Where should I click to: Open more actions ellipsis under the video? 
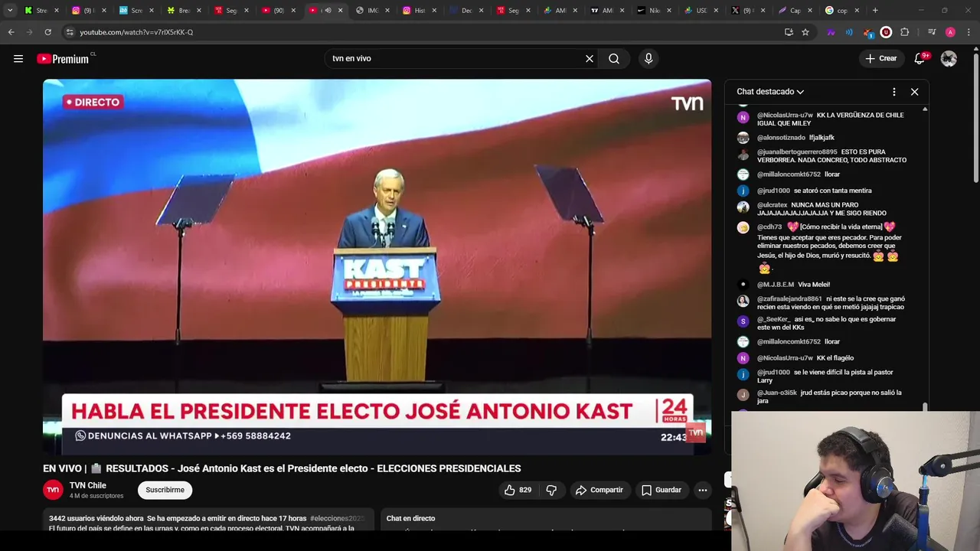click(702, 490)
